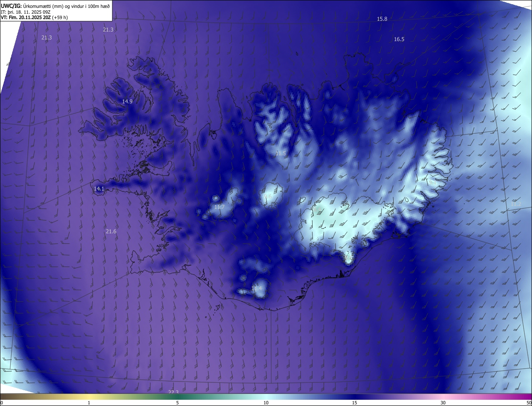This screenshot has height=406, width=532.
Task: Click the 0 tick on the color scale
Action: [x=1, y=403]
